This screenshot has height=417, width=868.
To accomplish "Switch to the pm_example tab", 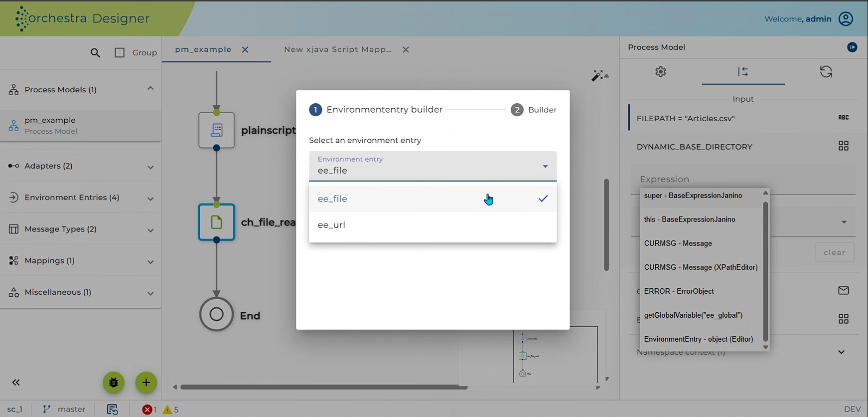I will 203,49.
